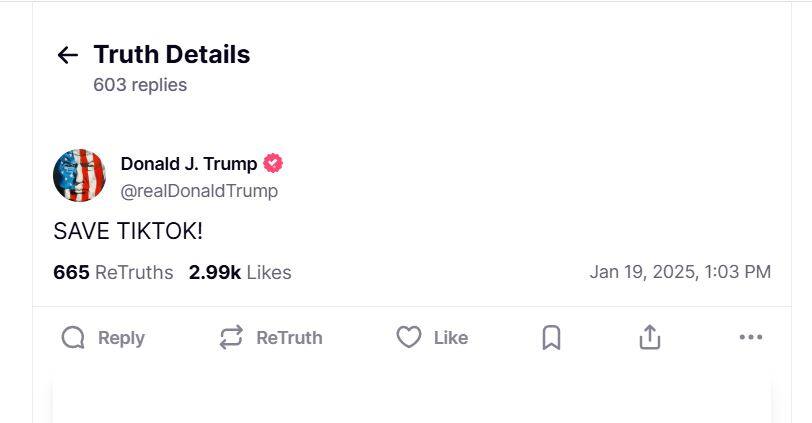View the 665 ReTruths list
This screenshot has height=423, width=812.
113,272
